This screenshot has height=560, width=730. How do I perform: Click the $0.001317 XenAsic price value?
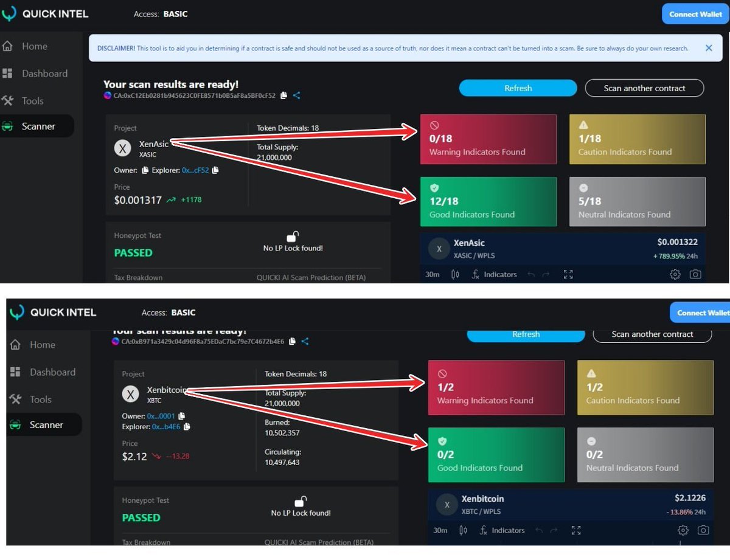[x=138, y=199]
